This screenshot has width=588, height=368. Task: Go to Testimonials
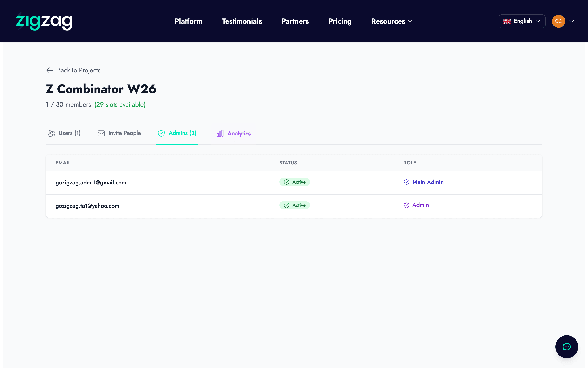tap(242, 21)
